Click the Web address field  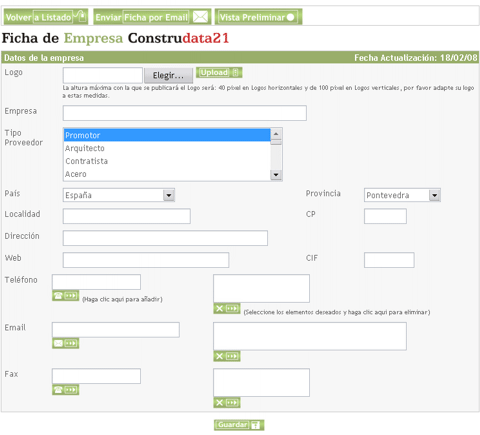click(146, 260)
